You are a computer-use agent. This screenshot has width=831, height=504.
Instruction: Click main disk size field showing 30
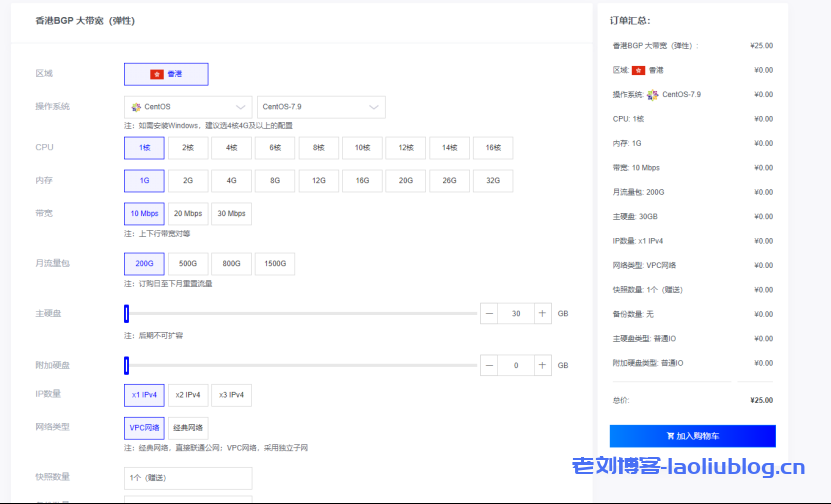point(516,314)
